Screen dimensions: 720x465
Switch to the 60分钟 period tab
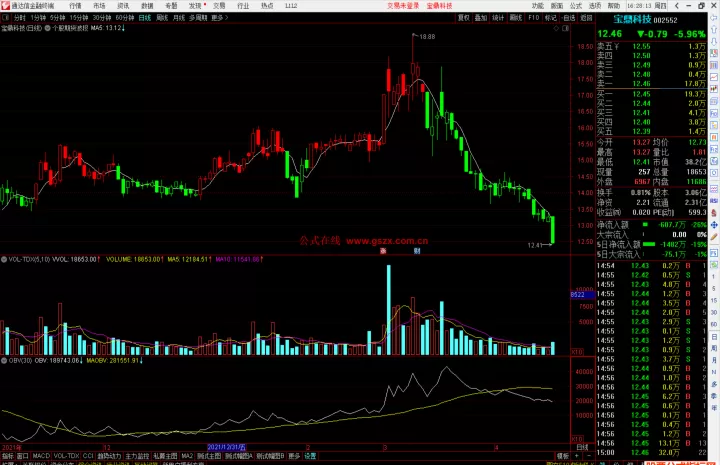click(125, 17)
